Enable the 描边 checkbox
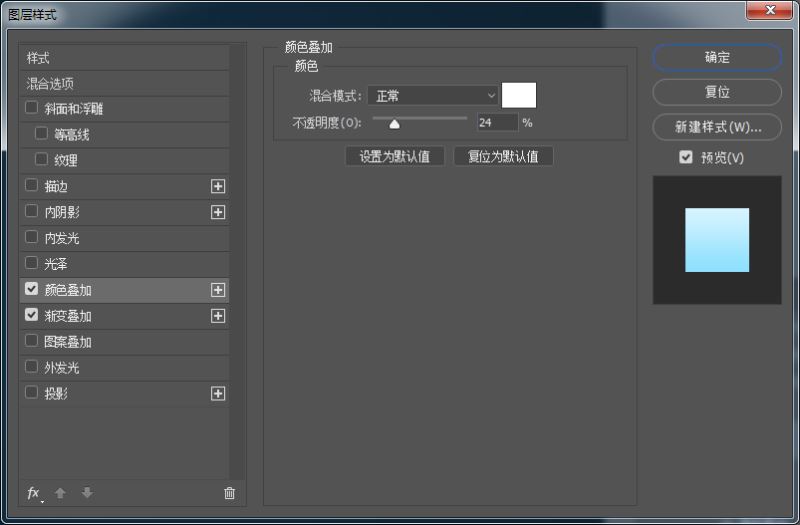This screenshot has height=525, width=800. [x=32, y=185]
